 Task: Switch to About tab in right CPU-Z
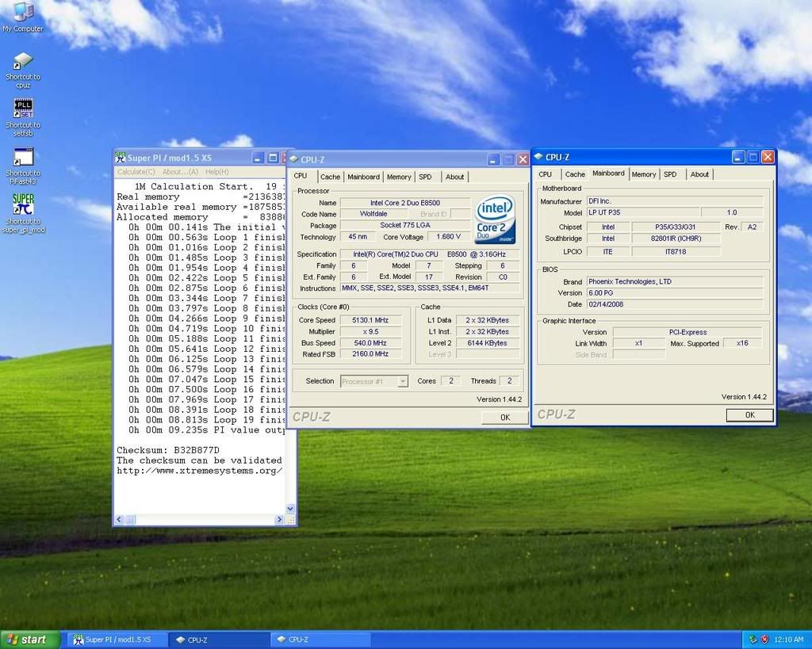point(699,174)
